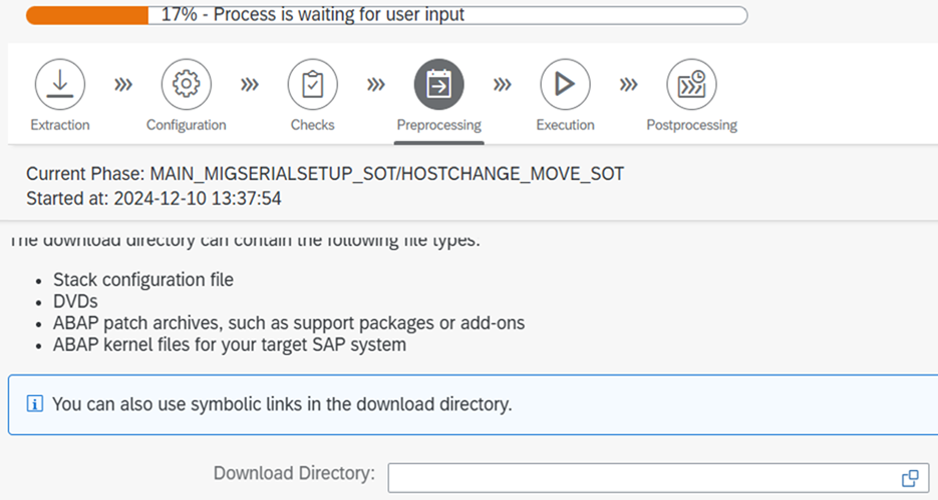Image resolution: width=938 pixels, height=500 pixels.
Task: Switch to the Extraction phase label
Action: pos(60,125)
